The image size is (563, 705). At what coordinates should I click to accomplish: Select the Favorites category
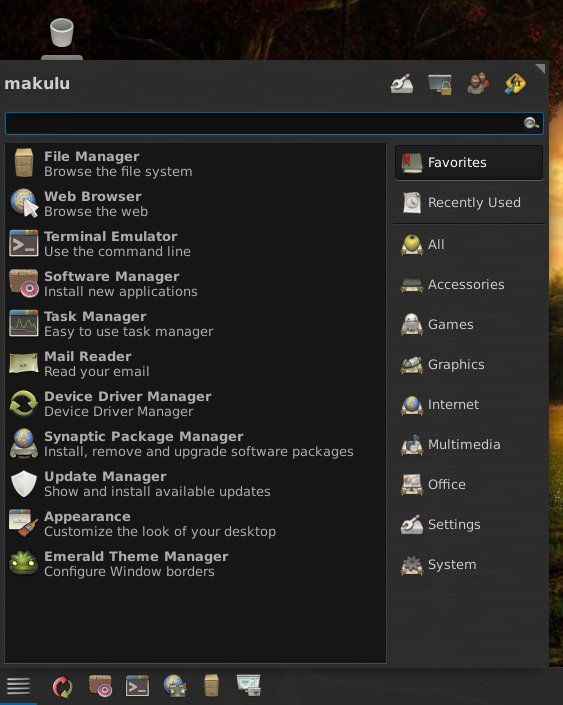coord(469,162)
